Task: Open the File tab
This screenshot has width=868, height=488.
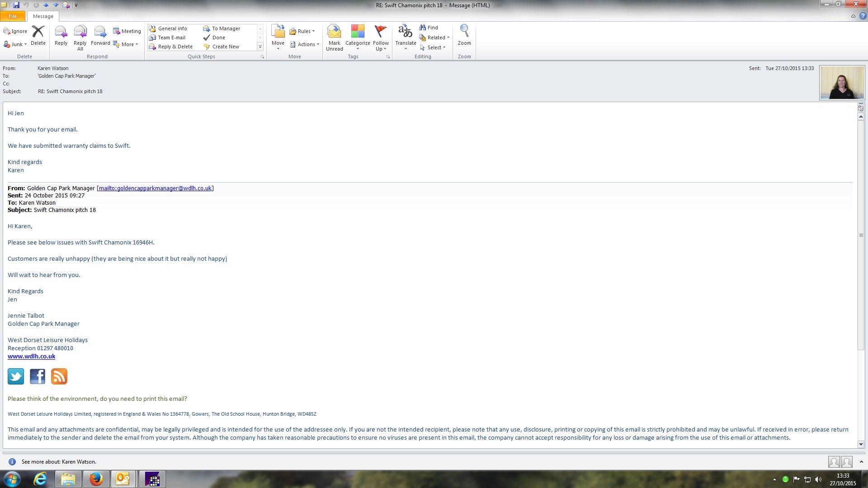Action: 13,16
